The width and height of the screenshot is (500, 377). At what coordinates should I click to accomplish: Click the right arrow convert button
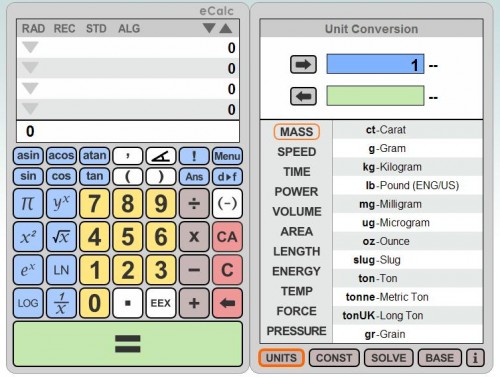point(303,64)
